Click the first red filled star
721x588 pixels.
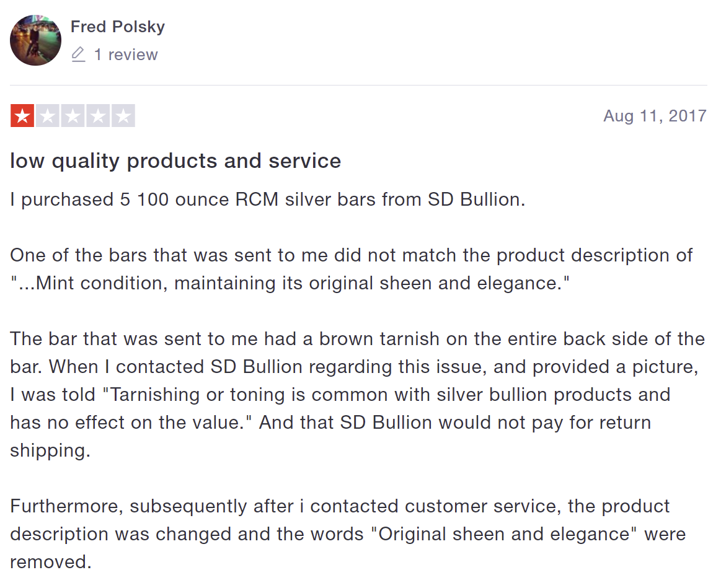pyautogui.click(x=22, y=116)
